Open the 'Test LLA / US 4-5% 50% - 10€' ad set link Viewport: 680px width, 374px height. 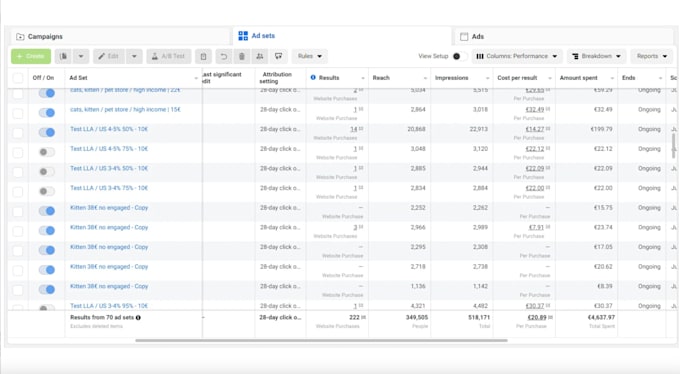109,129
